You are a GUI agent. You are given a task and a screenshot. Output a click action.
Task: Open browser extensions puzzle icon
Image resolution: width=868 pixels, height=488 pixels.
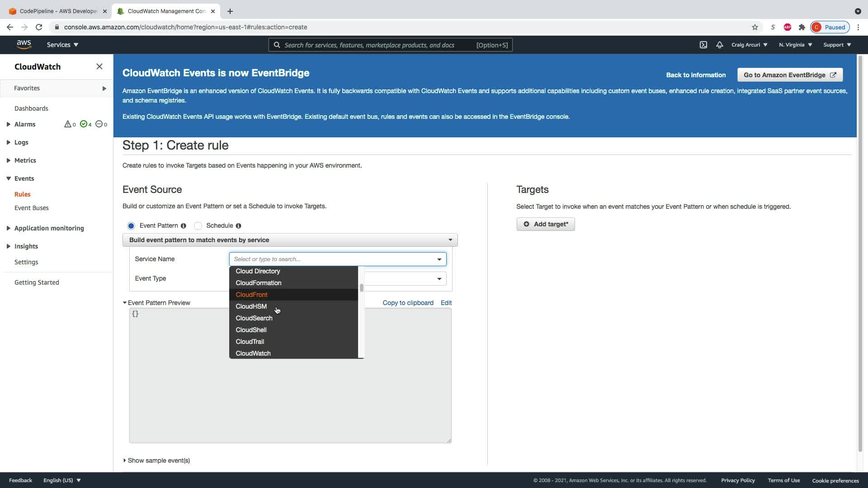(802, 27)
